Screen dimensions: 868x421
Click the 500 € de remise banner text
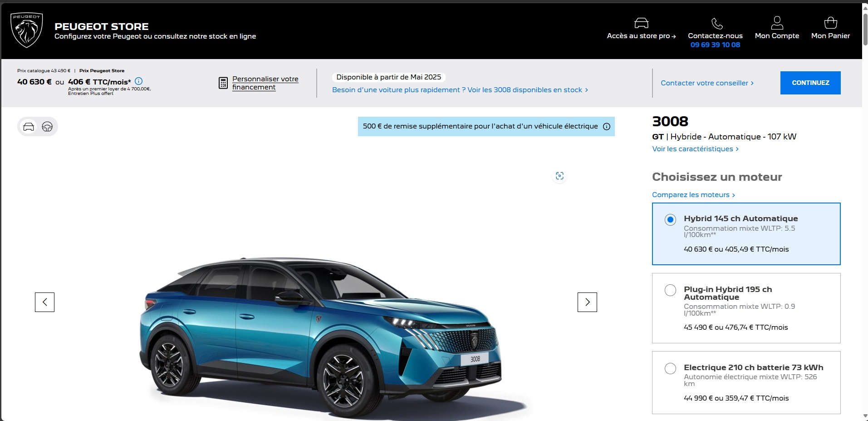480,126
